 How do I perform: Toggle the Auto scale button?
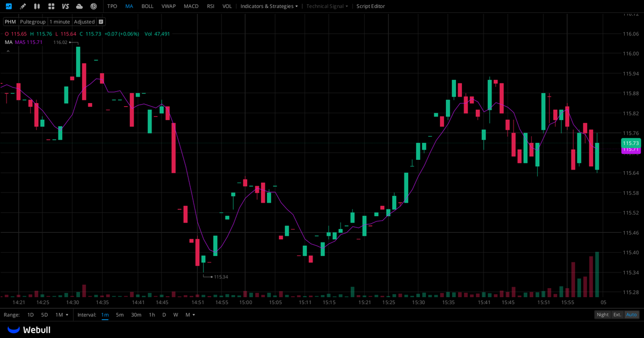tap(631, 314)
